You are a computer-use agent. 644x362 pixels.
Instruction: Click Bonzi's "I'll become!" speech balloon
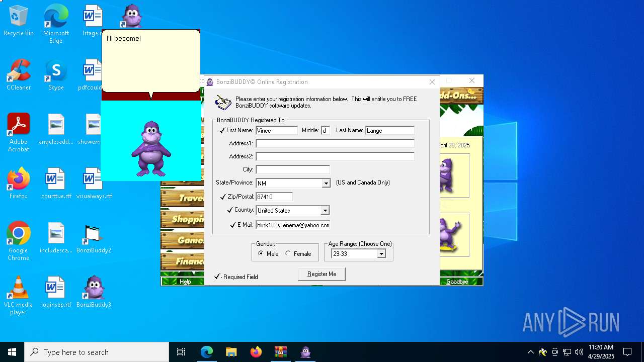[x=151, y=61]
